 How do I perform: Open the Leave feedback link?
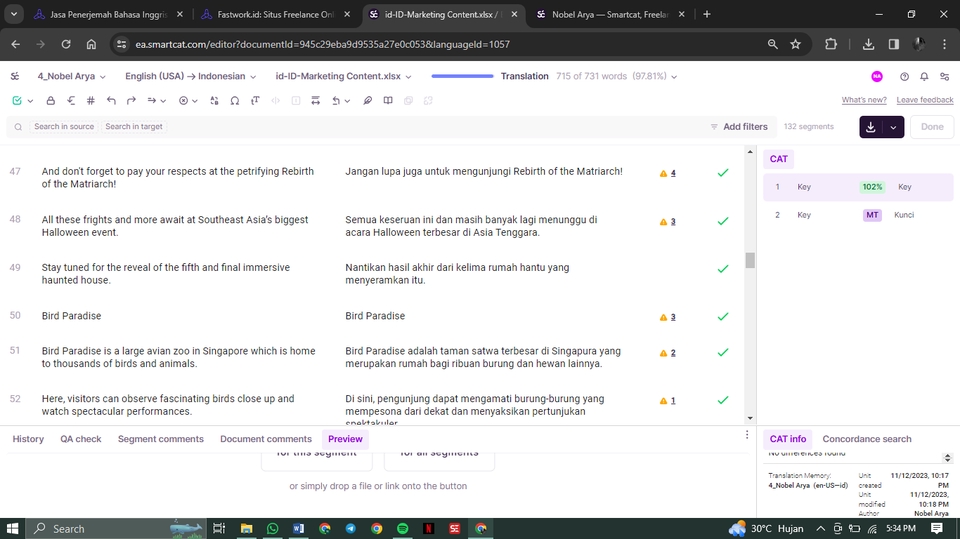924,100
